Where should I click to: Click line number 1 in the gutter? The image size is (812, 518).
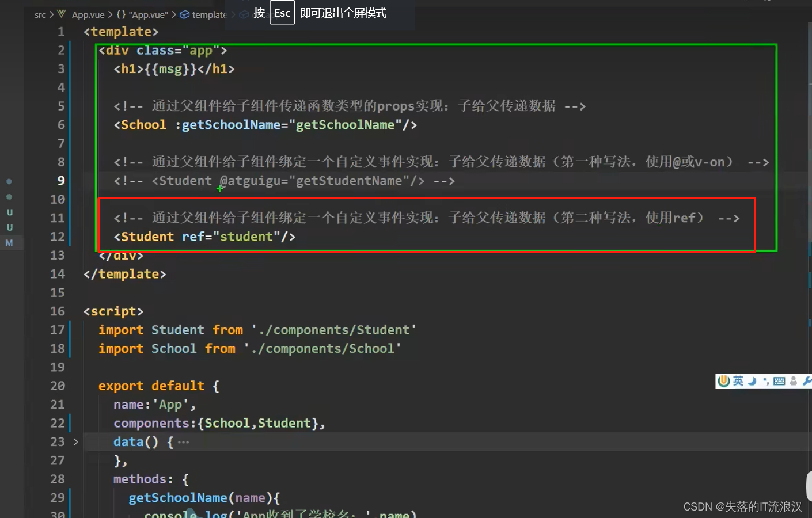click(61, 32)
